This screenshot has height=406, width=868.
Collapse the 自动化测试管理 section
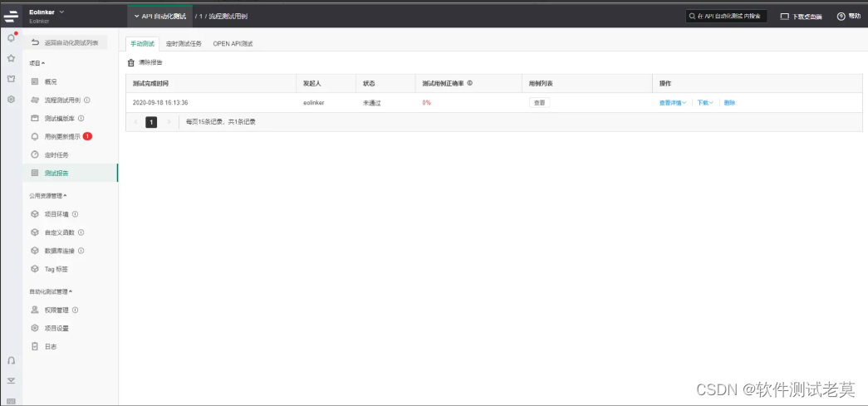(x=51, y=291)
